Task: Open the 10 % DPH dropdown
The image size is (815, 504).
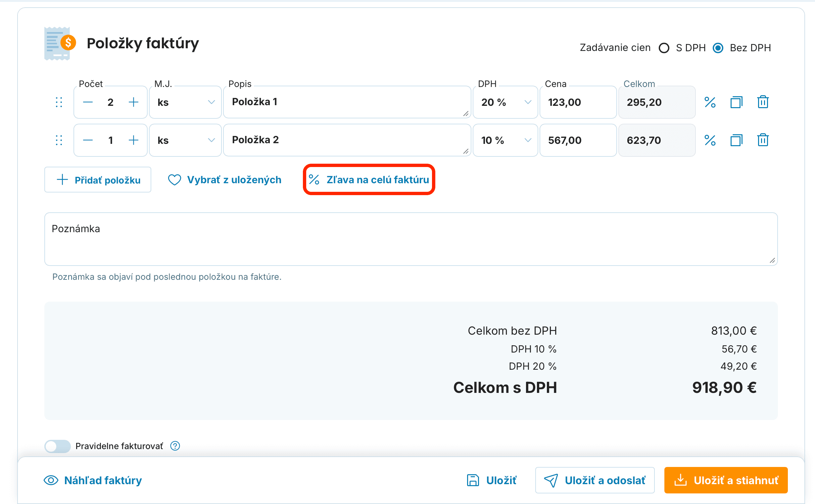Action: (505, 140)
